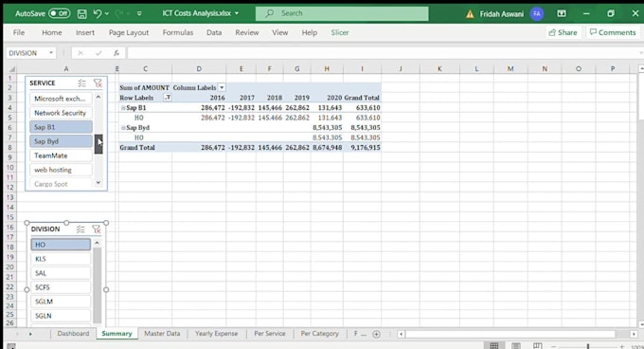This screenshot has height=349, width=644.
Task: Add a new sheet with plus icon
Action: click(x=376, y=334)
